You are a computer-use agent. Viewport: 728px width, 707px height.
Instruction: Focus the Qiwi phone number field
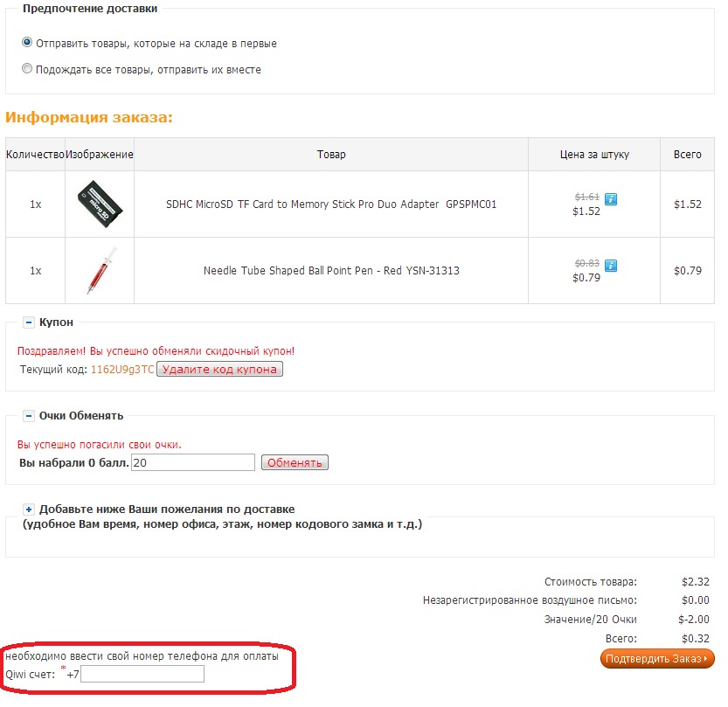[142, 674]
